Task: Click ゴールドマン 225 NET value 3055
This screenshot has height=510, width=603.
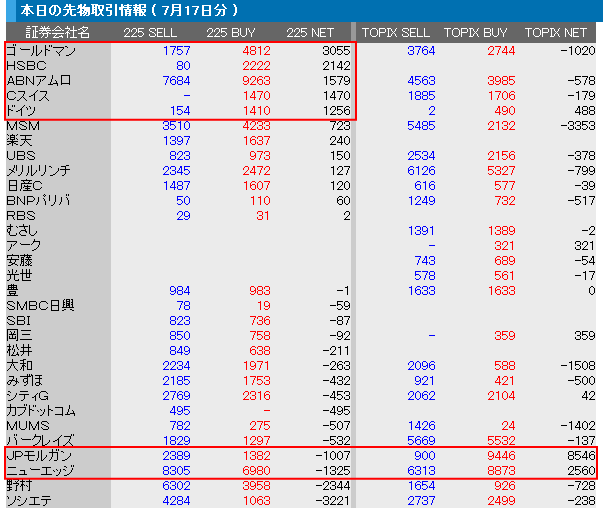Action: coord(336,50)
